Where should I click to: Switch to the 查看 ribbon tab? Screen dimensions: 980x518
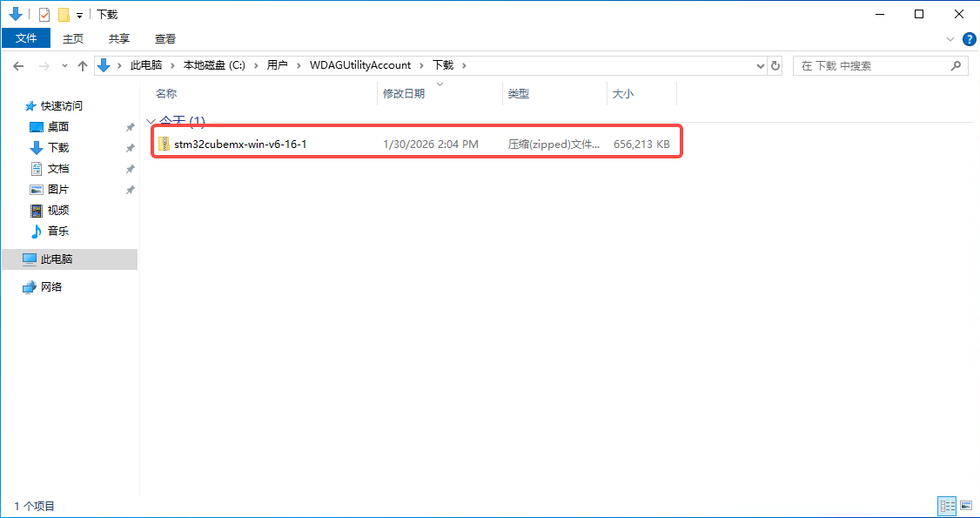click(x=165, y=38)
